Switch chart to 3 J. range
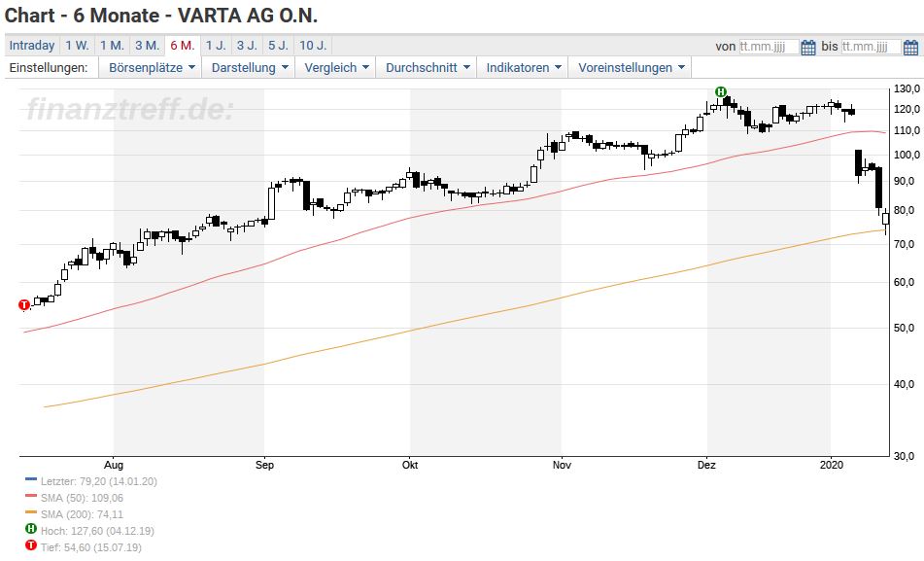The width and height of the screenshot is (924, 561). pos(247,46)
